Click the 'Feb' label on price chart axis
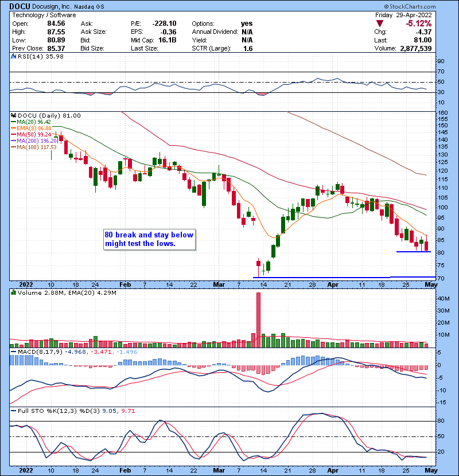The width and height of the screenshot is (459, 476). (125, 285)
